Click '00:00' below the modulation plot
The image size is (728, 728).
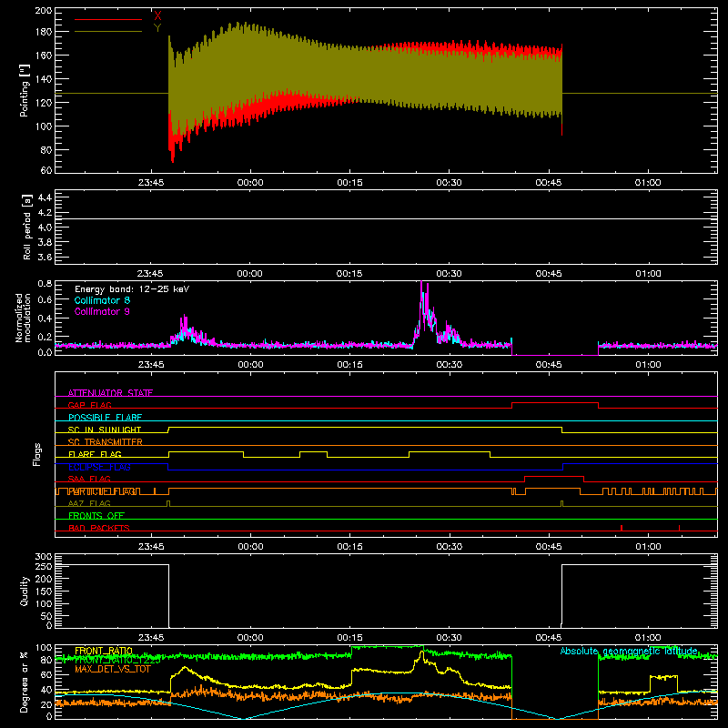[x=250, y=365]
